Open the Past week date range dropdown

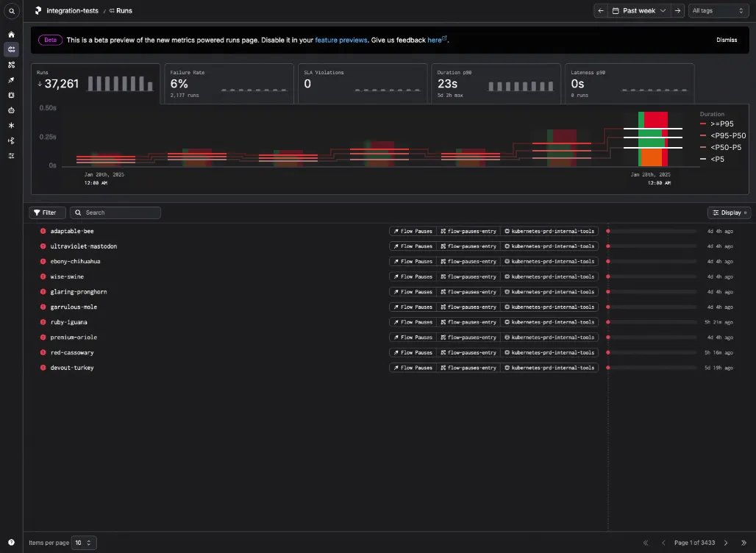coord(639,10)
